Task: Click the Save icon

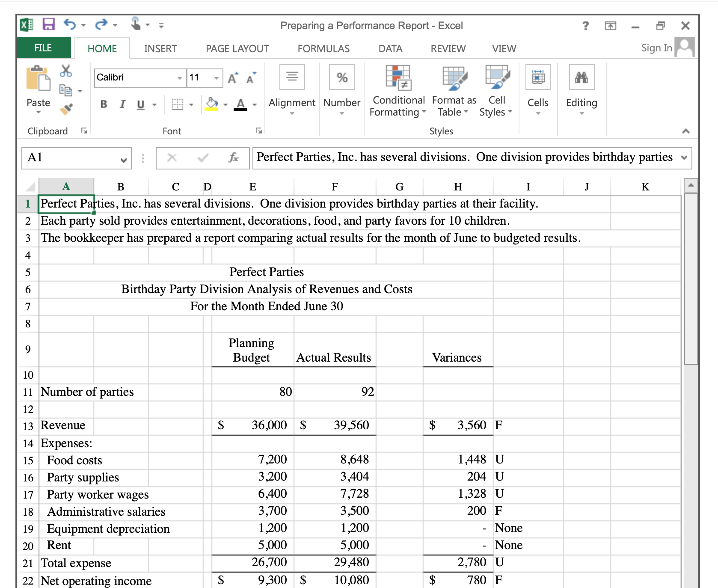Action: pos(48,25)
